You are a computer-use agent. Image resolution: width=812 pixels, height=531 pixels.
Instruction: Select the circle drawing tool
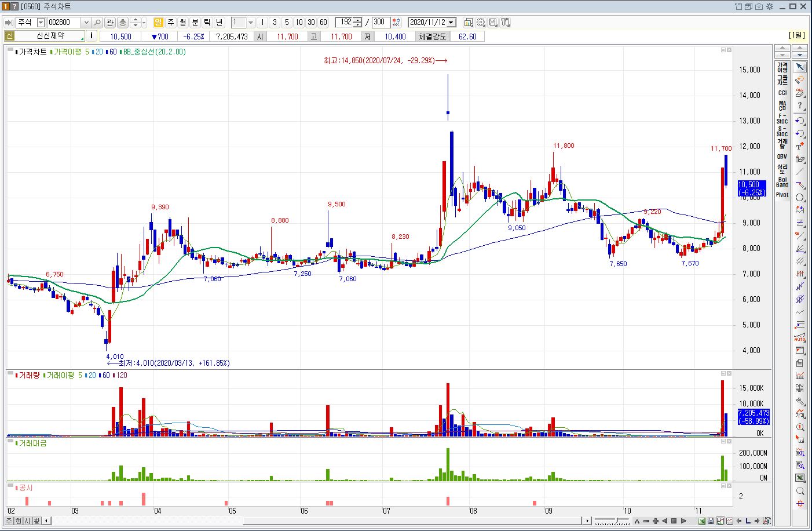click(800, 198)
